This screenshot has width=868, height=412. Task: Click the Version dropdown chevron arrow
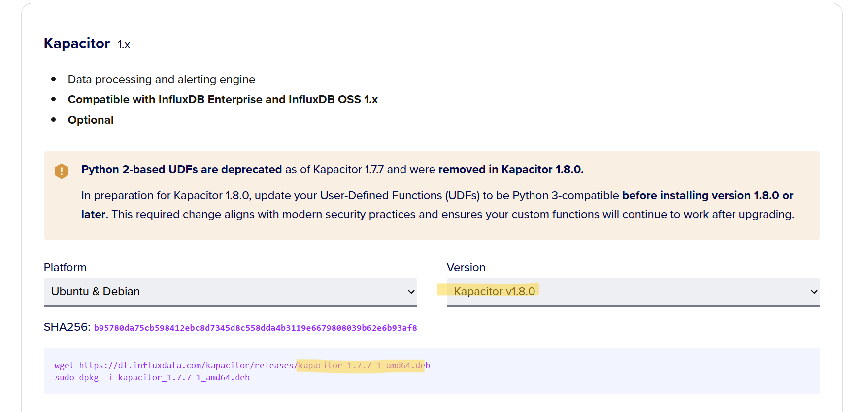[814, 292]
